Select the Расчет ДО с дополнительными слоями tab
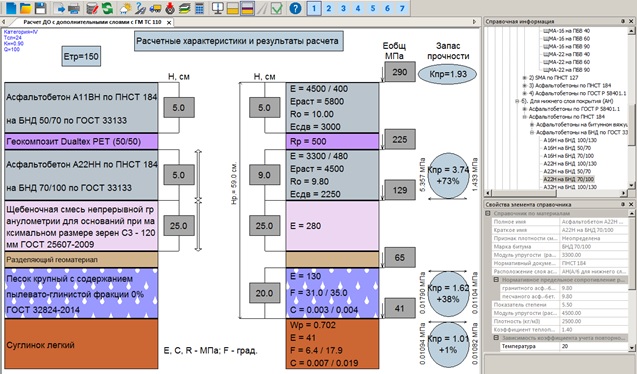 pos(92,22)
